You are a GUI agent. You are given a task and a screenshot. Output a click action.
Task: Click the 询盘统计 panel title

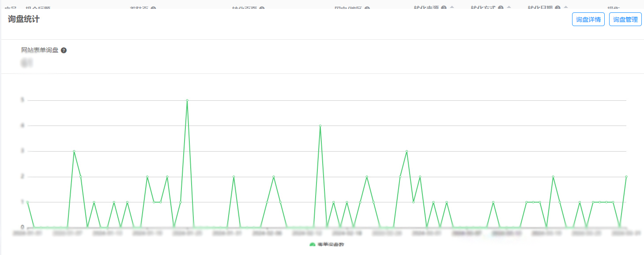(x=24, y=19)
